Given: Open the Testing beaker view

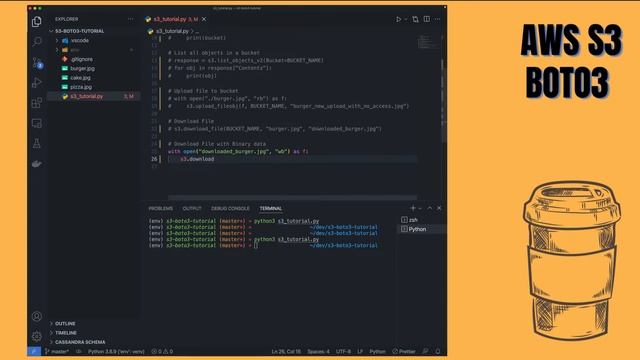Looking at the screenshot, I should [37, 143].
